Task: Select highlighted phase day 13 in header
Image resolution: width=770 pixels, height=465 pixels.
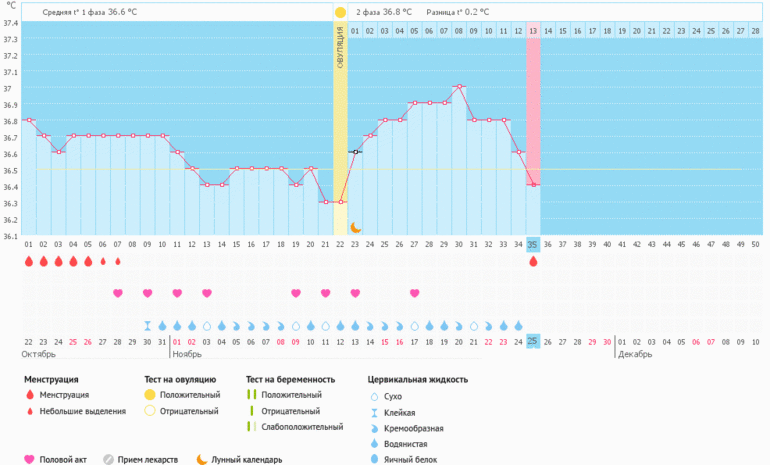Action: coord(533,31)
